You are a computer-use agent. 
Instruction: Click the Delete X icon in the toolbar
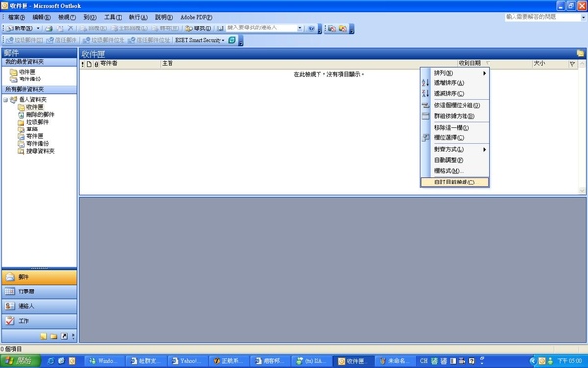click(x=71, y=28)
